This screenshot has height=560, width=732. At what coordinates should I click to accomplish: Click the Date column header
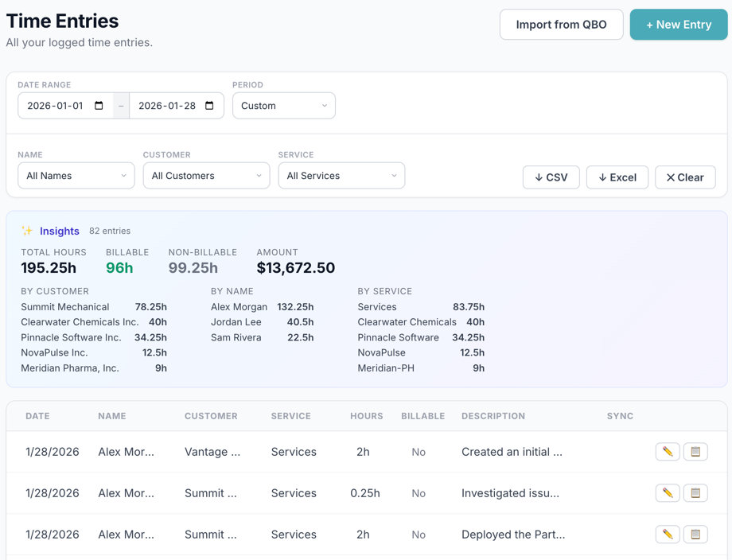tap(37, 416)
